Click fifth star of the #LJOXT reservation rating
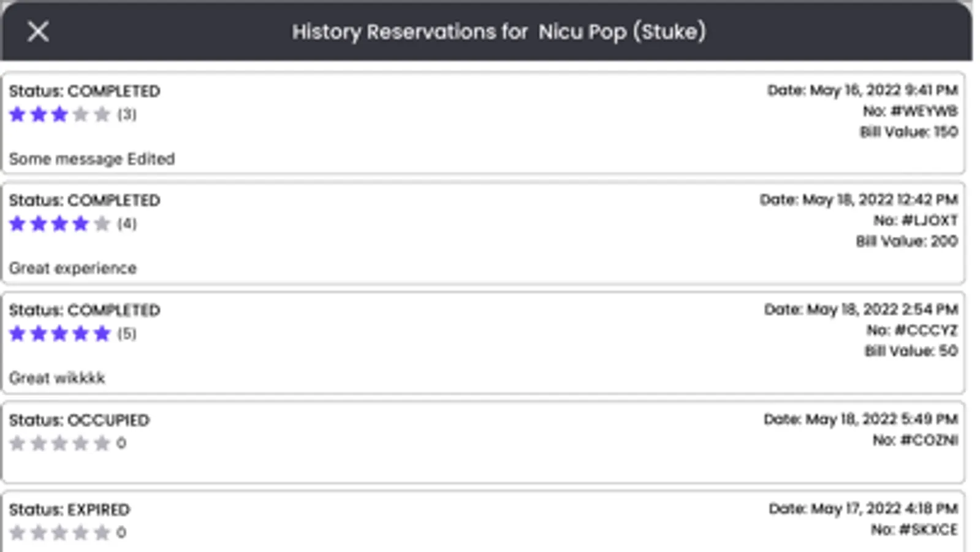This screenshot has width=980, height=552. [102, 224]
